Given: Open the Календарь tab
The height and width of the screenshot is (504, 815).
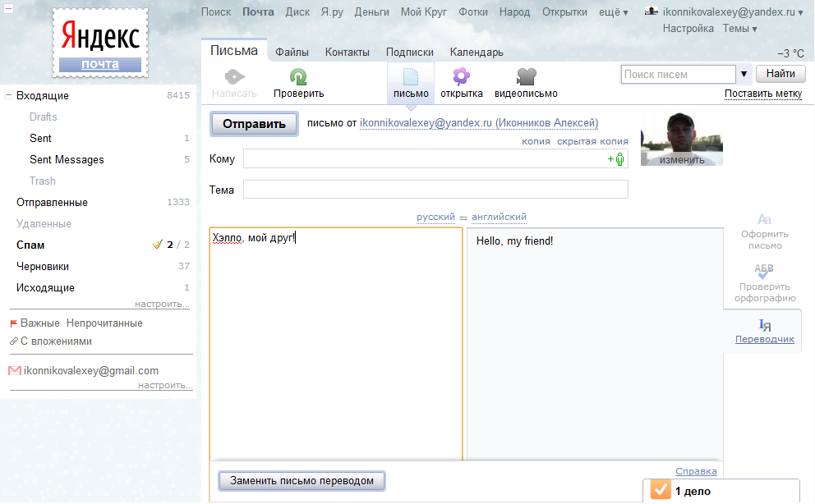Looking at the screenshot, I should tap(477, 53).
